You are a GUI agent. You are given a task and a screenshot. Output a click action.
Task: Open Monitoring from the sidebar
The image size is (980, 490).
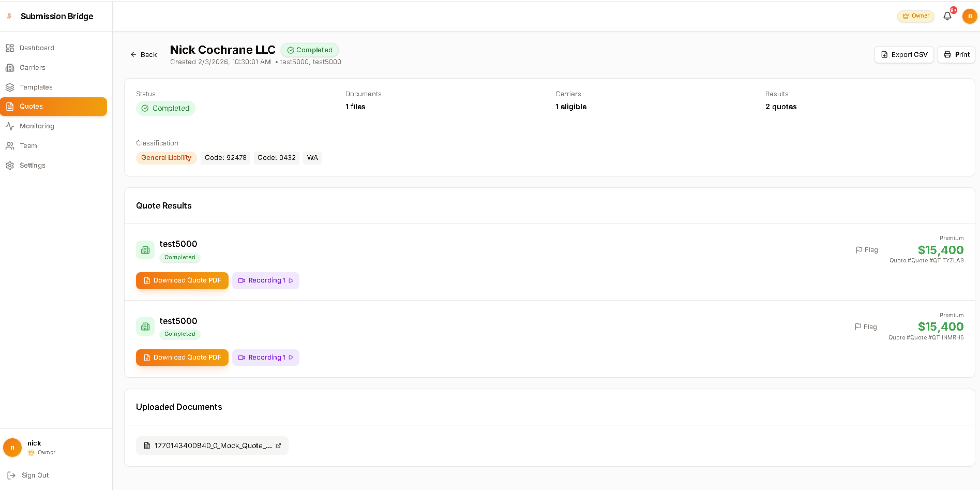[37, 126]
